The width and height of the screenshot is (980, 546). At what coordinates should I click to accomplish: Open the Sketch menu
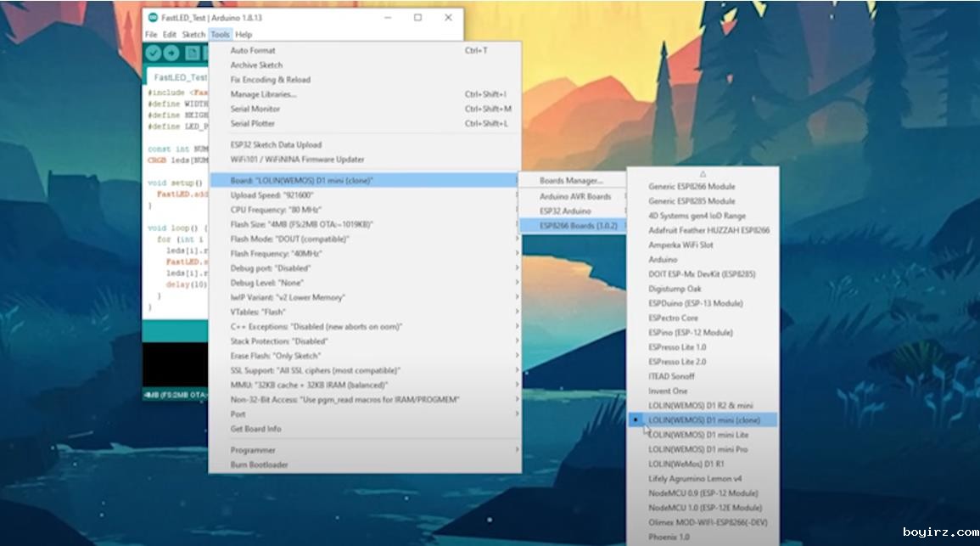(x=193, y=35)
